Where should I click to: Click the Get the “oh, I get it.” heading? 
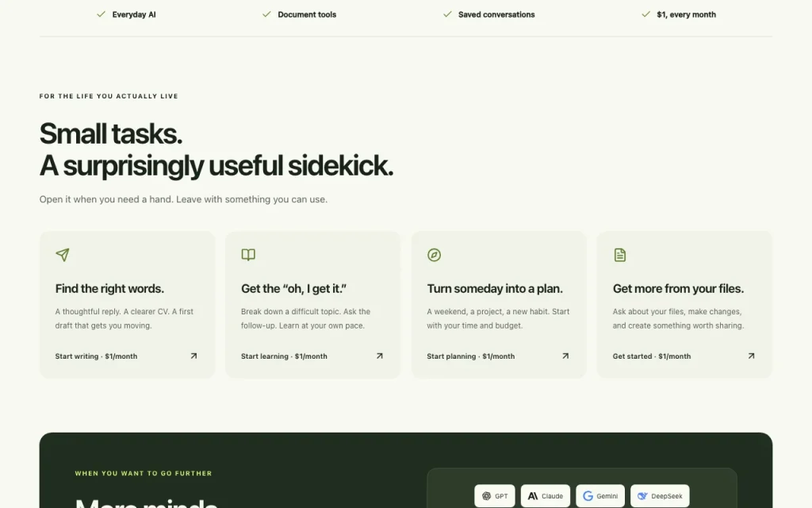tap(293, 289)
